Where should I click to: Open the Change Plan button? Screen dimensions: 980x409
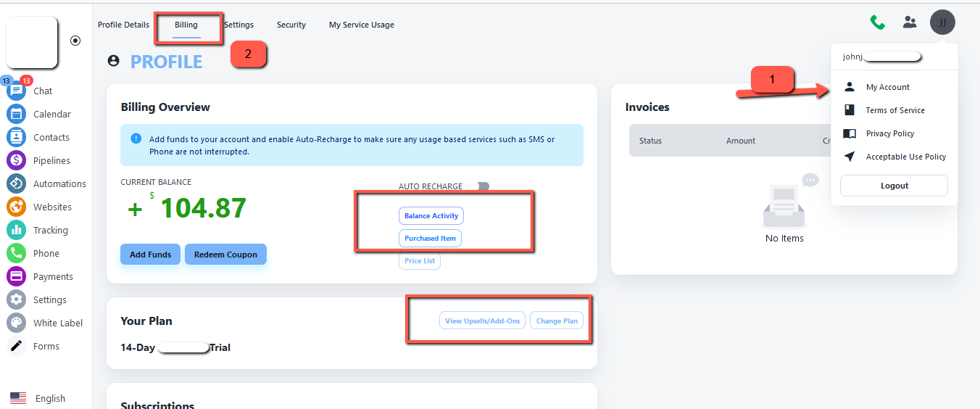point(557,321)
